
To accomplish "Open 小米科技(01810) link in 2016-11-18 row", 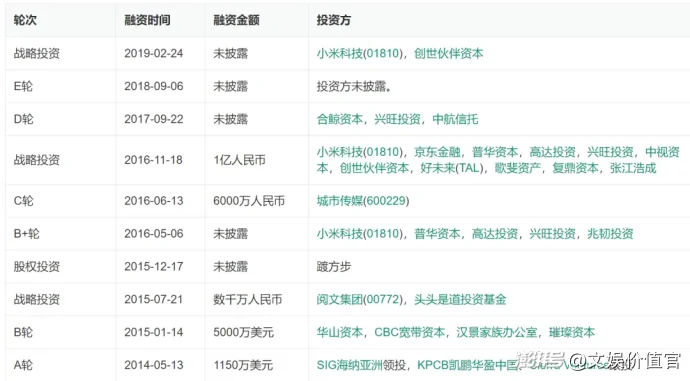I will tap(360, 152).
